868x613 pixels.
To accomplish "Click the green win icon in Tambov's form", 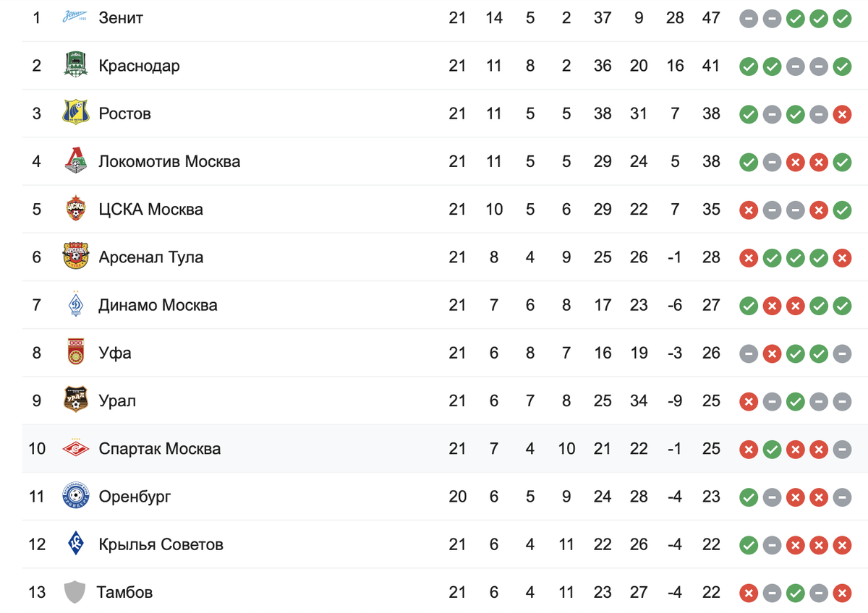I will click(795, 593).
